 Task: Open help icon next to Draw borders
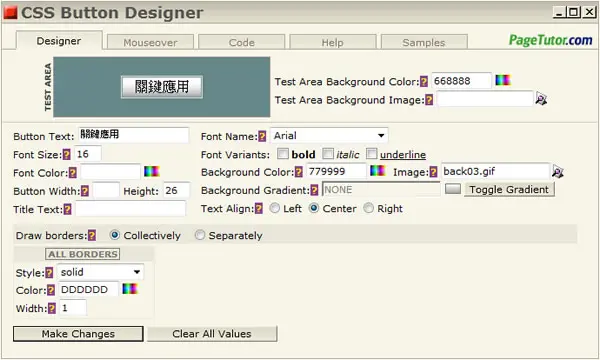point(92,236)
